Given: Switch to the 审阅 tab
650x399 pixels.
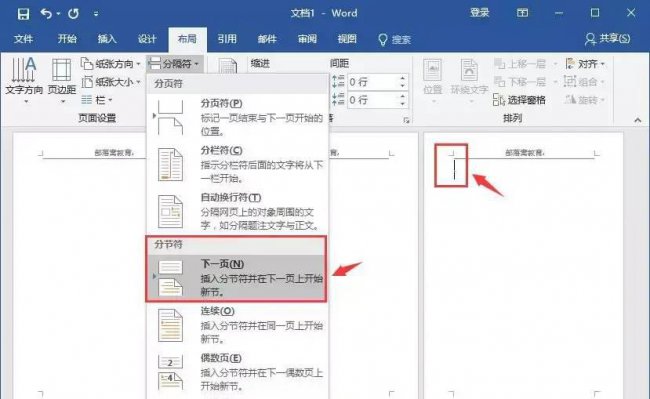Looking at the screenshot, I should [x=307, y=39].
